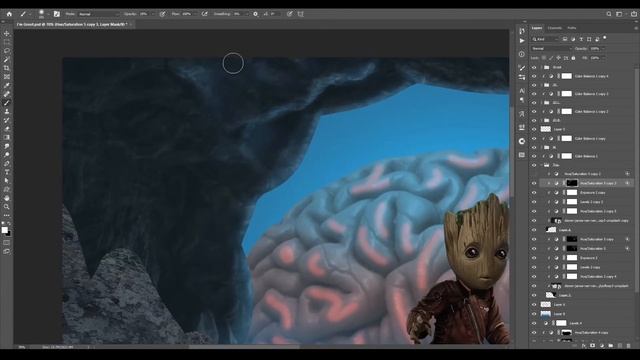Open the search icon at top right

coord(609,14)
